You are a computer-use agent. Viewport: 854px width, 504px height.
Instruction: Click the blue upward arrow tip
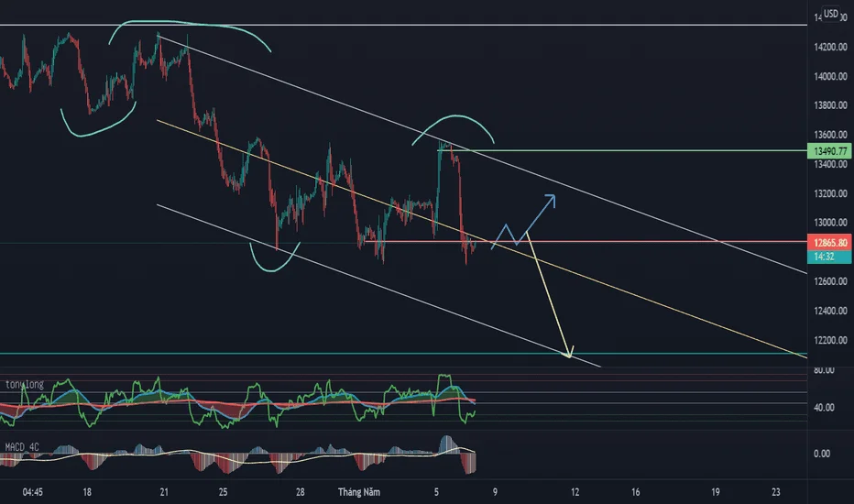tap(553, 195)
